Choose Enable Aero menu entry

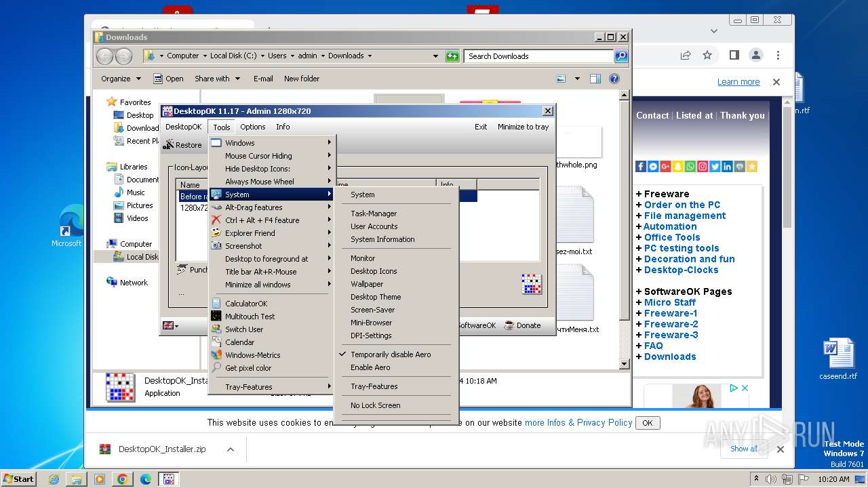397,367
